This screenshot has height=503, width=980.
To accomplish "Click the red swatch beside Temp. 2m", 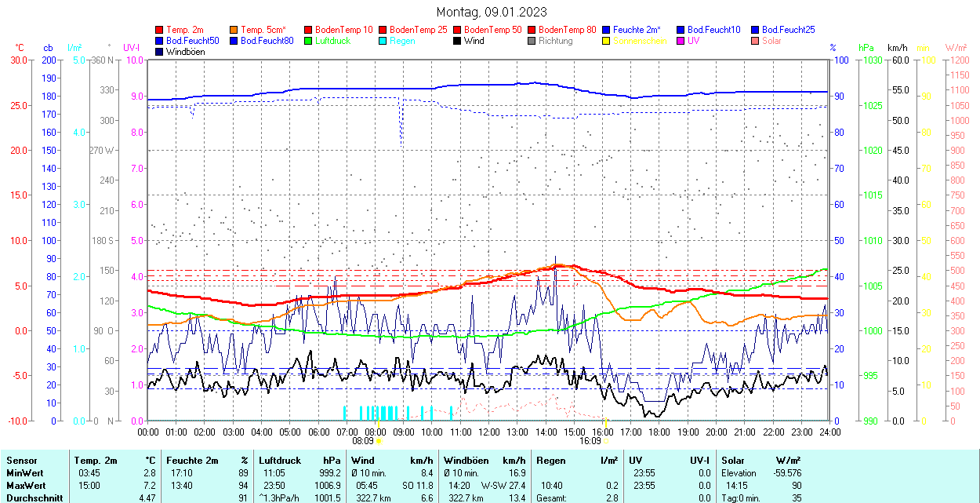I will click(x=160, y=30).
